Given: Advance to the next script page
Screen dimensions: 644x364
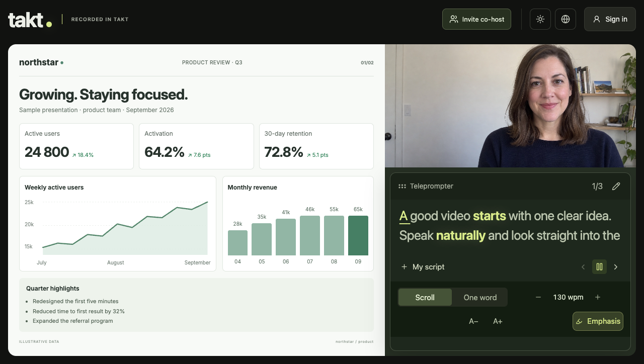Looking at the screenshot, I should pyautogui.click(x=616, y=267).
